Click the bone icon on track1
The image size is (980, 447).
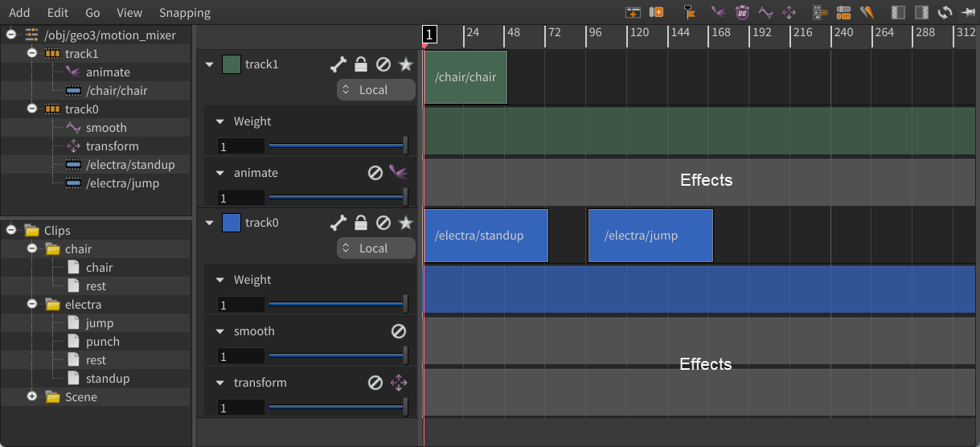click(x=338, y=64)
